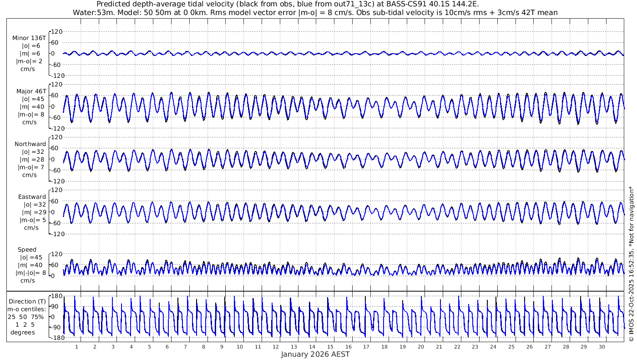Click the m-o centiles label text
637x364 pixels.
click(x=26, y=309)
